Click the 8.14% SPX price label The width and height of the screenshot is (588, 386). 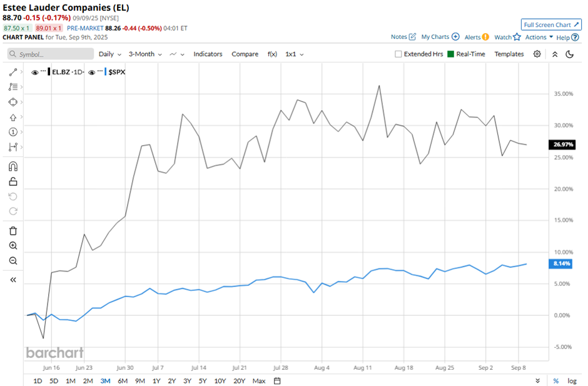[561, 264]
